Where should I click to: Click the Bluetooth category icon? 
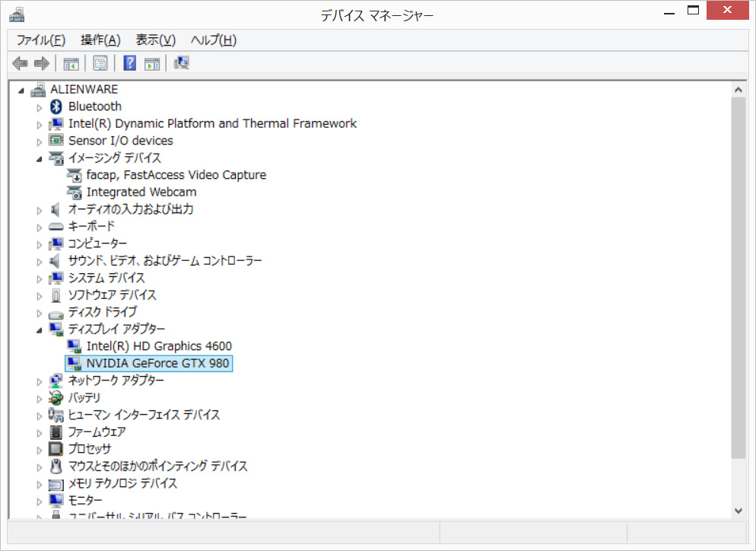coord(56,107)
